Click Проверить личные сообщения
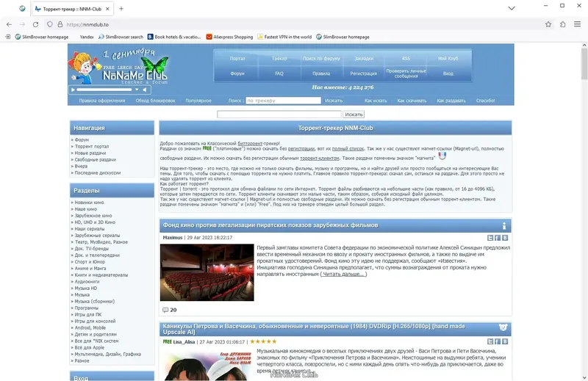Image resolution: width=588 pixels, height=381 pixels. click(406, 73)
